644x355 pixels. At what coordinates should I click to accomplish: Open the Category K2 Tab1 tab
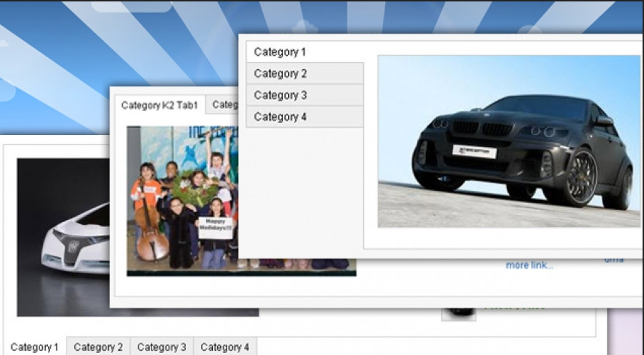coord(159,105)
